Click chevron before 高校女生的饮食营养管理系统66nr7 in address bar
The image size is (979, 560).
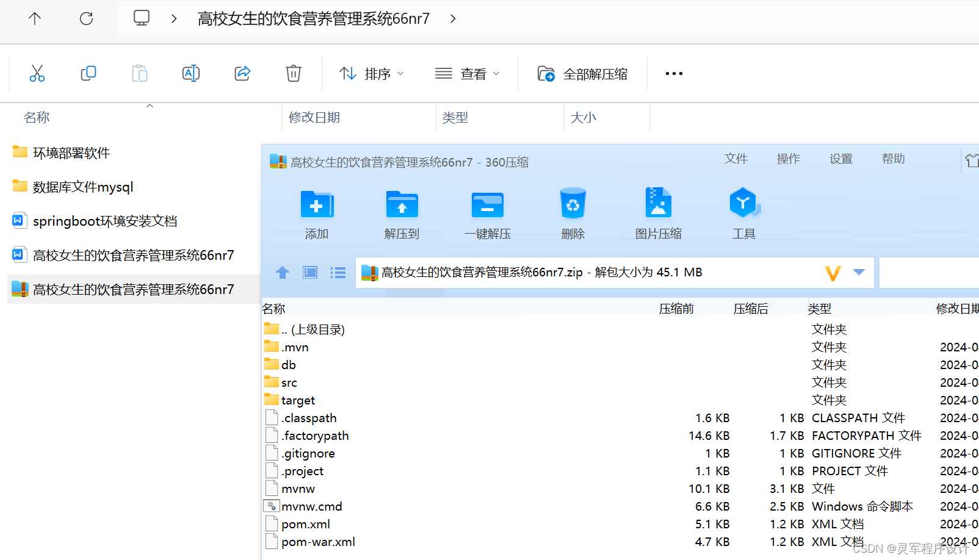pos(174,18)
